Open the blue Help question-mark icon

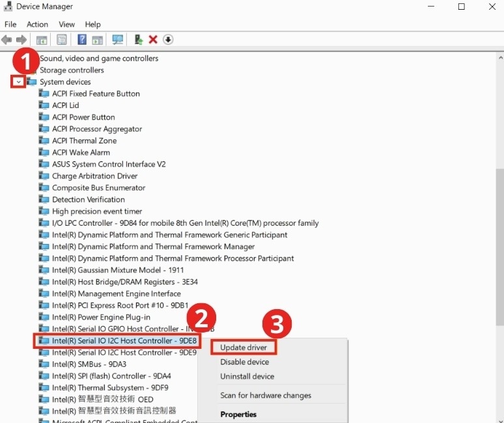tap(82, 40)
